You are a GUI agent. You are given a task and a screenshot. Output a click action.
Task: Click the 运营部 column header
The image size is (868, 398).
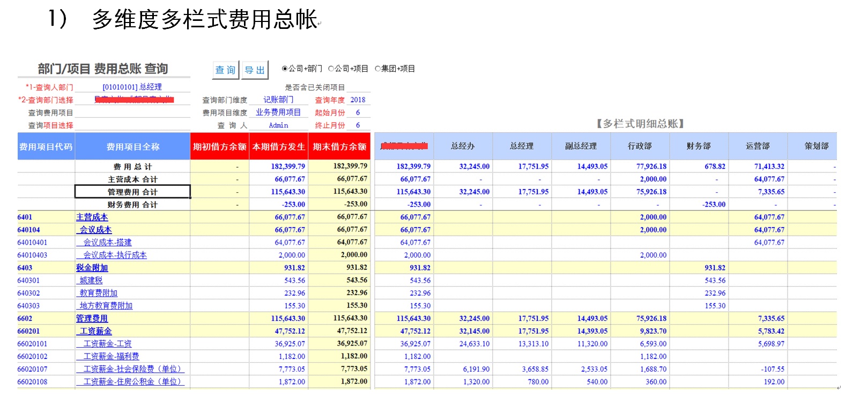[x=758, y=146]
